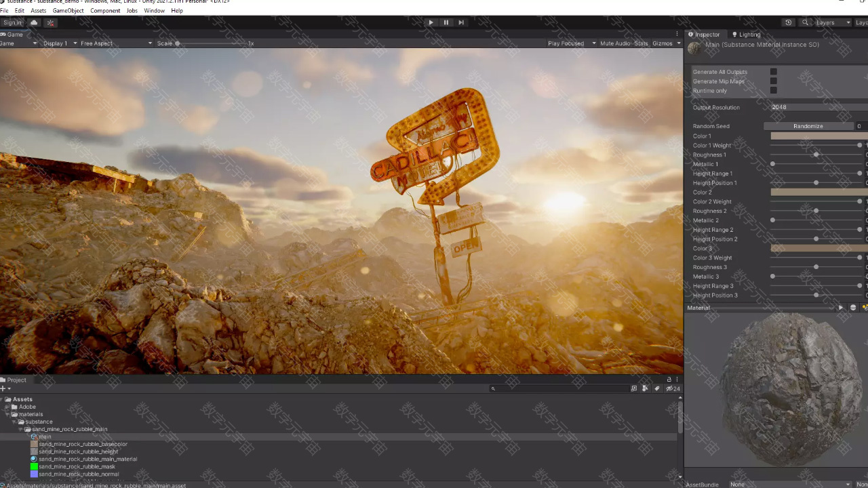Click the Main substance material header icon

point(694,47)
